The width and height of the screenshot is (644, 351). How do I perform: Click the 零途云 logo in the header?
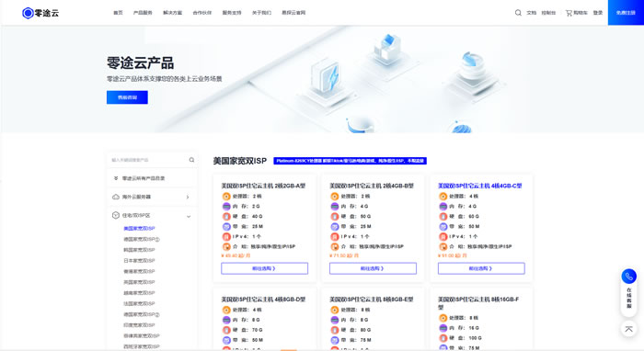pos(40,13)
